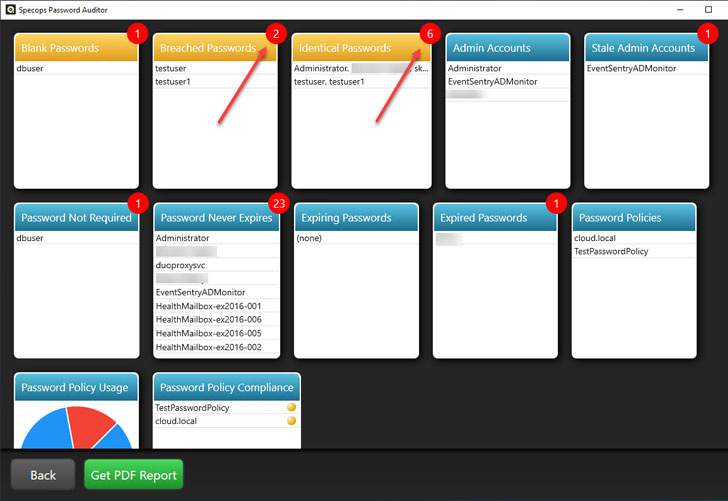
Task: Open the Password Policy Compliance header
Action: click(x=227, y=387)
